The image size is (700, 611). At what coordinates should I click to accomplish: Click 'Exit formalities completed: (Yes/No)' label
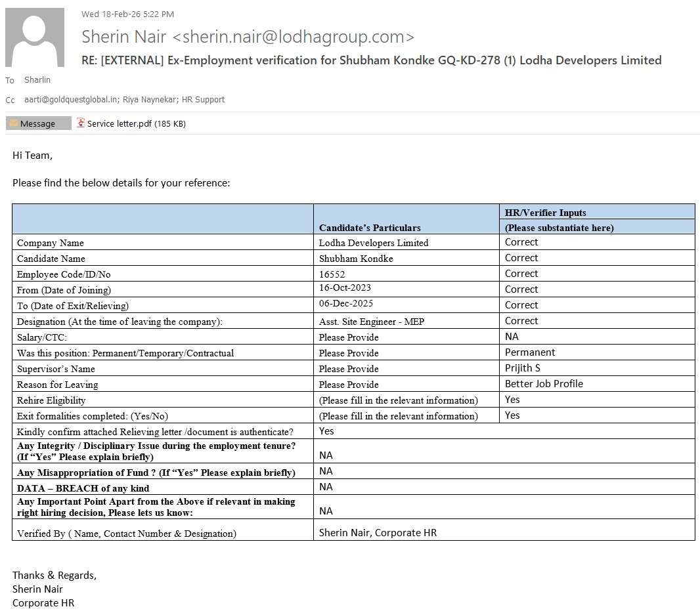[93, 416]
